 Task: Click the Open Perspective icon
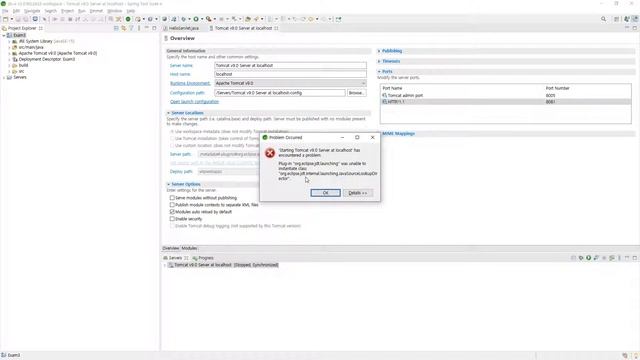pyautogui.click(x=616, y=19)
